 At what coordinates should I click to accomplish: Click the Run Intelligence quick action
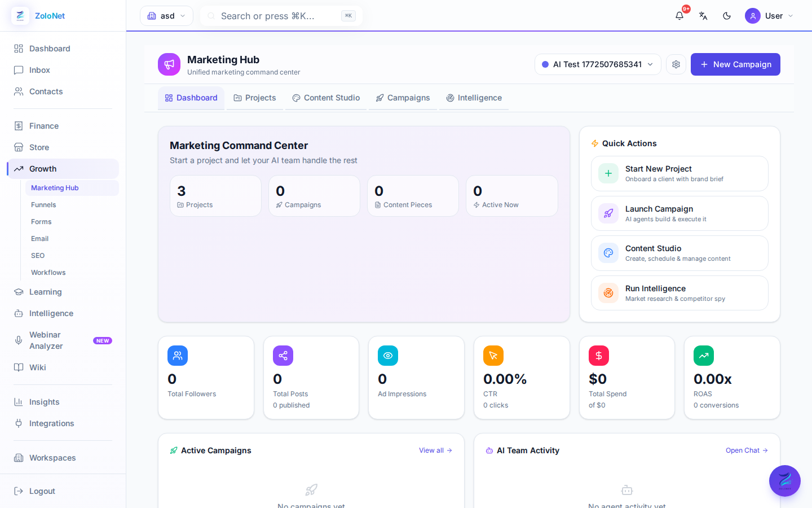(x=679, y=293)
